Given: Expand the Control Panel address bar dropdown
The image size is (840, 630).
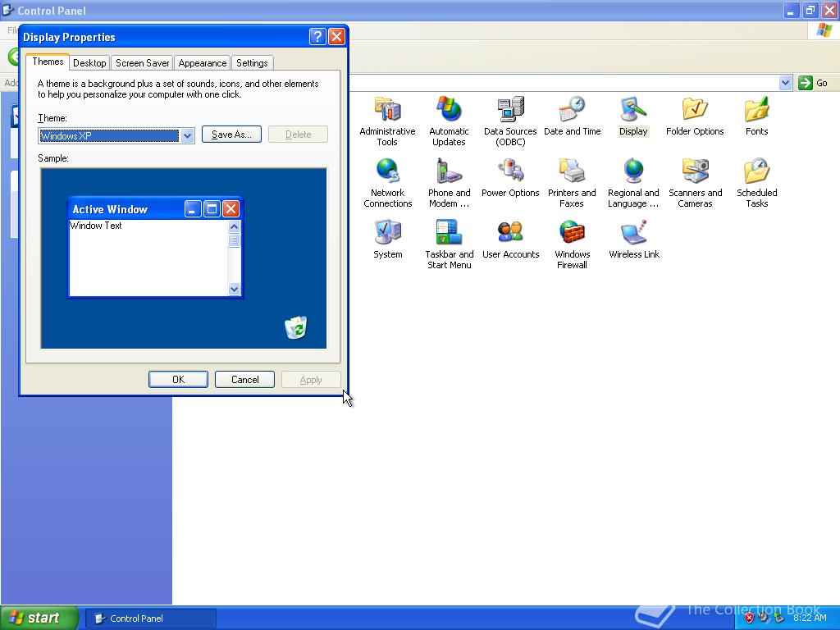Looking at the screenshot, I should click(x=785, y=83).
